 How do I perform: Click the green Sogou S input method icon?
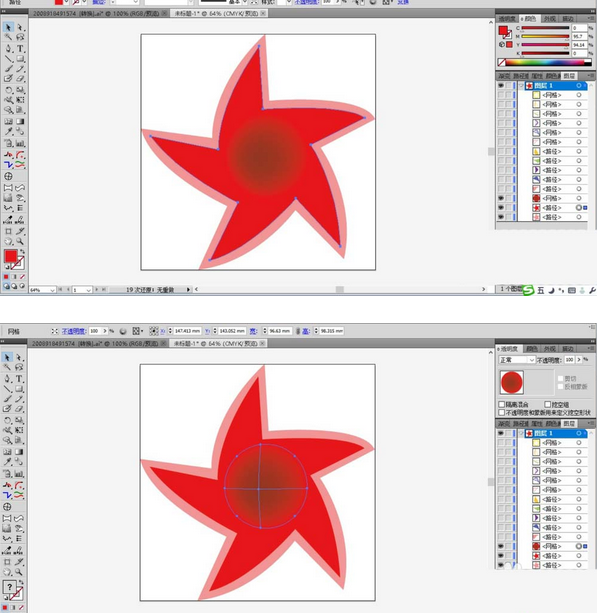[528, 290]
